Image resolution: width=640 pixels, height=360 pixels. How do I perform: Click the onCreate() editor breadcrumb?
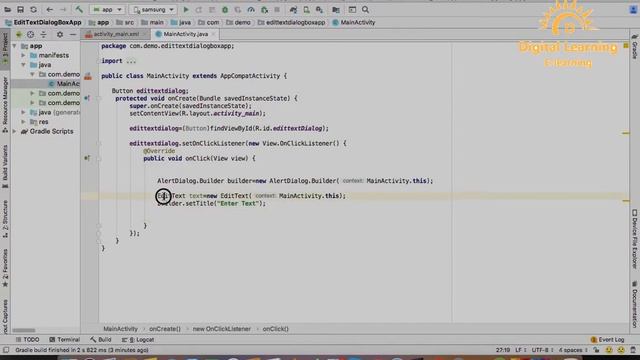(165, 329)
